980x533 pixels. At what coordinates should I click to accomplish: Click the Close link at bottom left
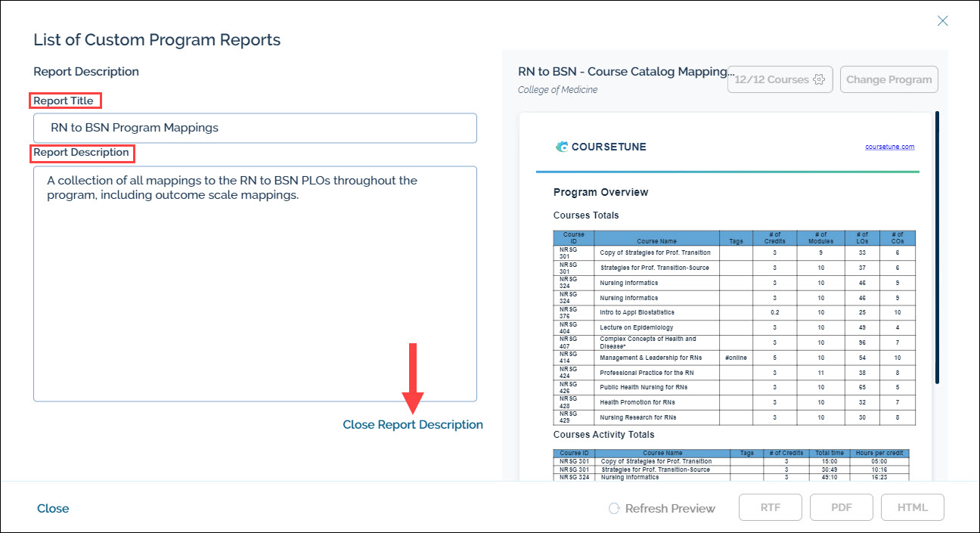coord(53,509)
